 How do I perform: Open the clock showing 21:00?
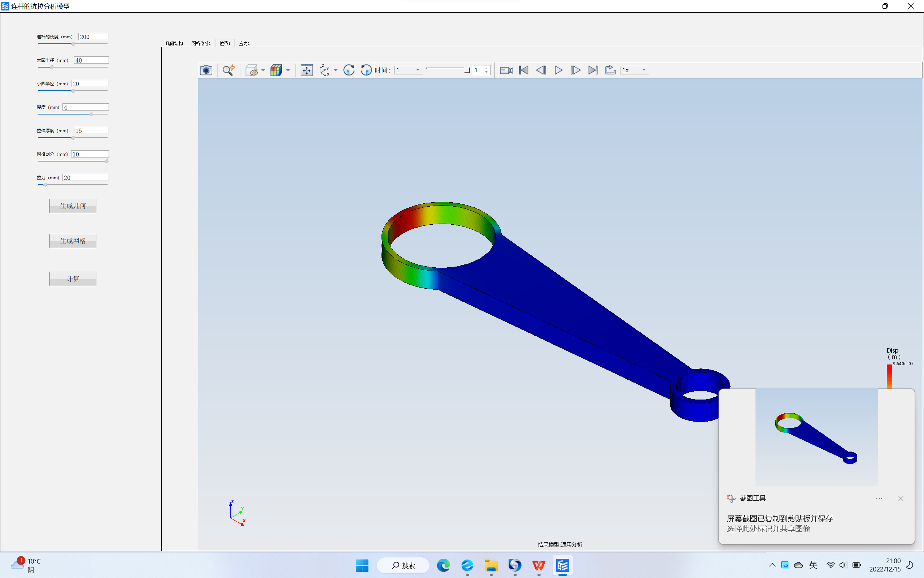885,565
